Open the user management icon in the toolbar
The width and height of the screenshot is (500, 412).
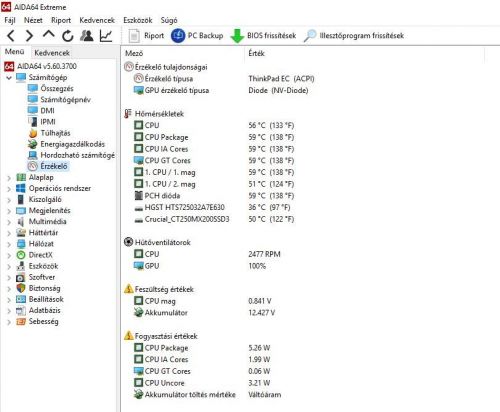point(87,36)
